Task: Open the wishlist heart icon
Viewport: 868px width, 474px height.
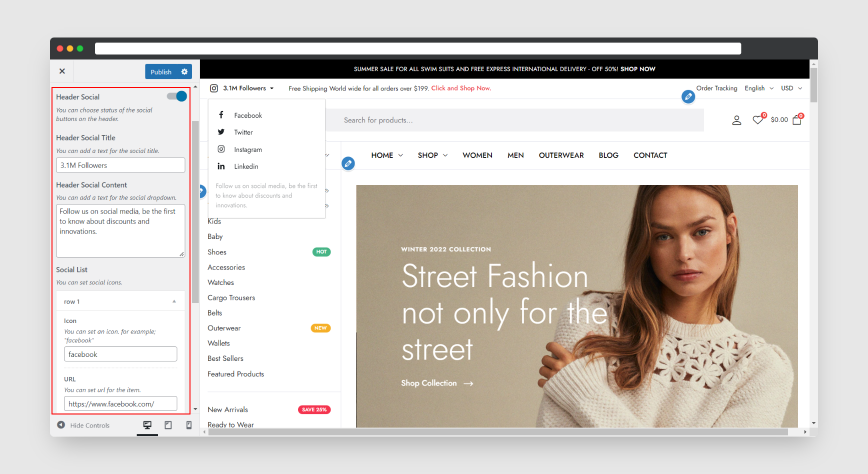Action: point(757,119)
